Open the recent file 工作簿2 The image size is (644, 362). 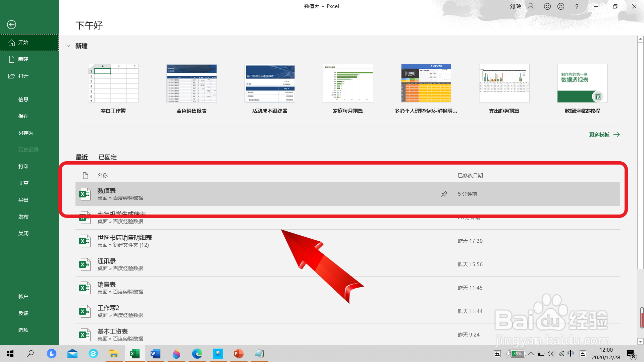(x=347, y=311)
